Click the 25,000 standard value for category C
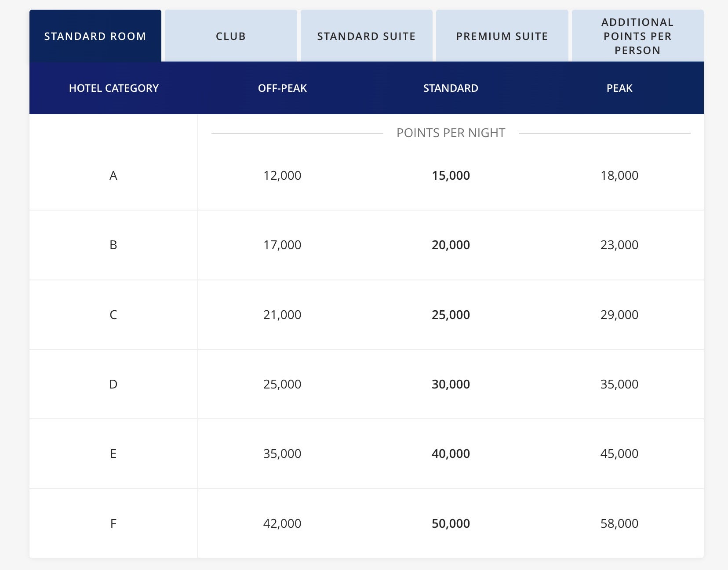Viewport: 728px width, 570px height. pos(451,314)
